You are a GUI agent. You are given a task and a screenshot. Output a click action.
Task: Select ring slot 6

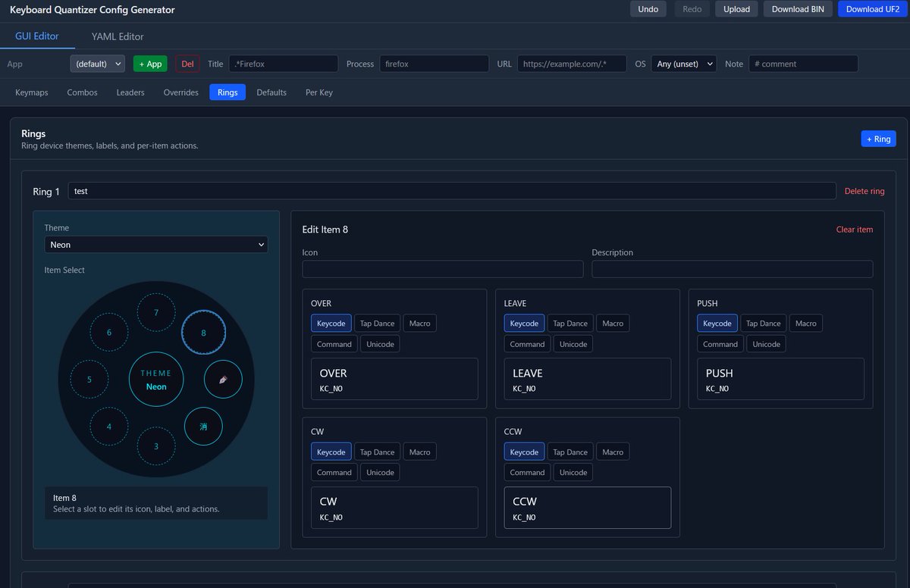(x=109, y=333)
